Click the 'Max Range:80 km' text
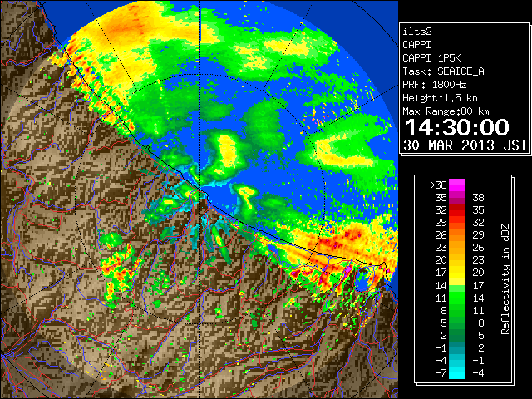The image size is (532, 399). [x=446, y=111]
